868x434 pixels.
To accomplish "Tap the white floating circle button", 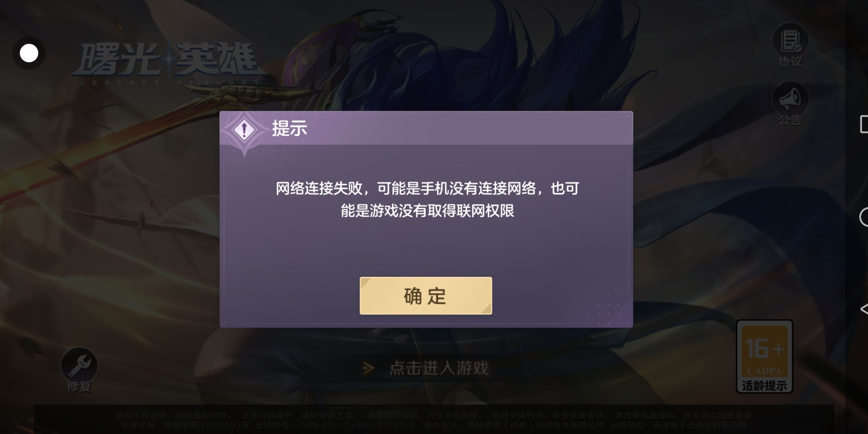I will [29, 53].
